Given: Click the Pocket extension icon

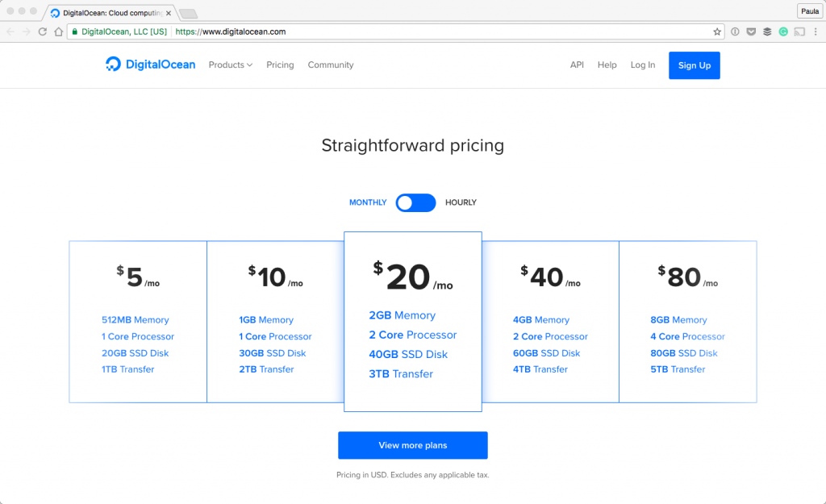Looking at the screenshot, I should pyautogui.click(x=751, y=32).
